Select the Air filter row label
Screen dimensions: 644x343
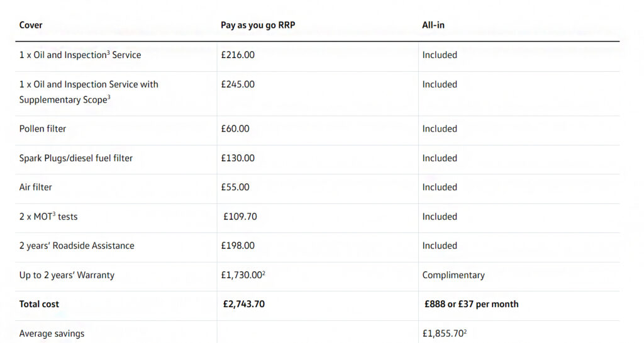(x=36, y=188)
